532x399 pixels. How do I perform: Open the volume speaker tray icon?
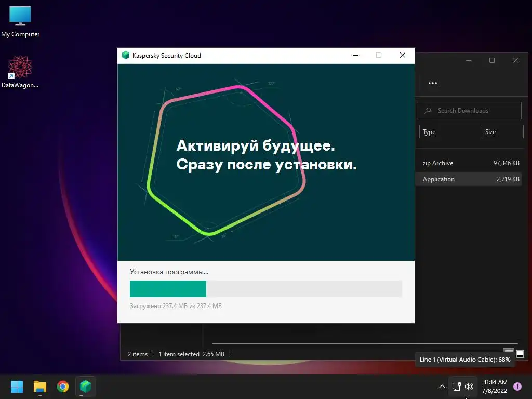[469, 387]
